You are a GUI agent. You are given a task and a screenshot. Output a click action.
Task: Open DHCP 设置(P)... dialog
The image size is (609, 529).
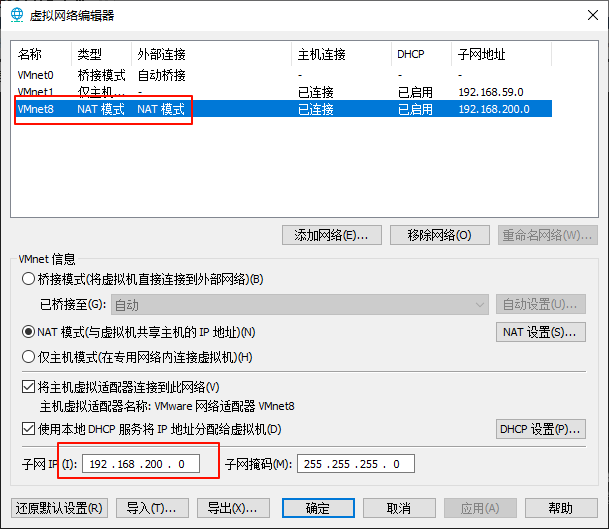tap(541, 429)
